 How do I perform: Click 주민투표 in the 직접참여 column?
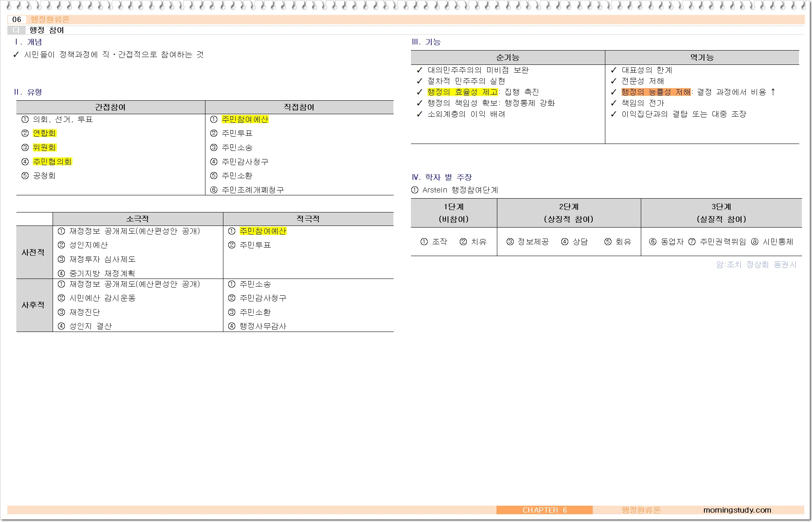[x=237, y=133]
